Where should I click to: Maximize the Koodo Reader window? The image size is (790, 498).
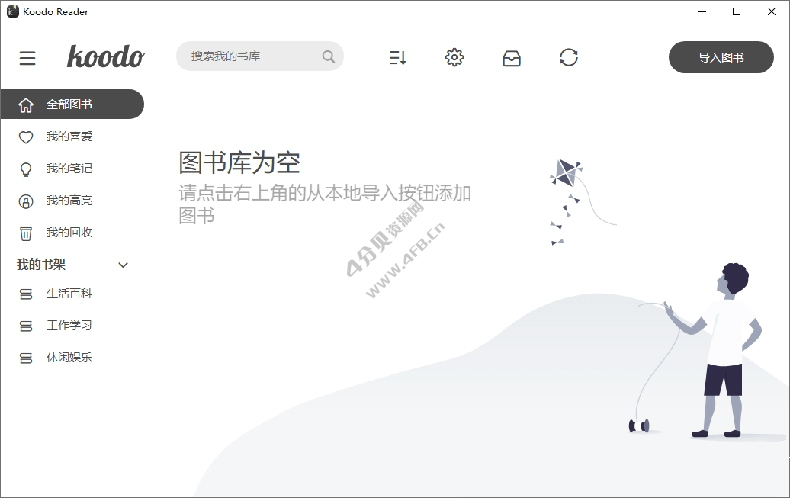[735, 12]
